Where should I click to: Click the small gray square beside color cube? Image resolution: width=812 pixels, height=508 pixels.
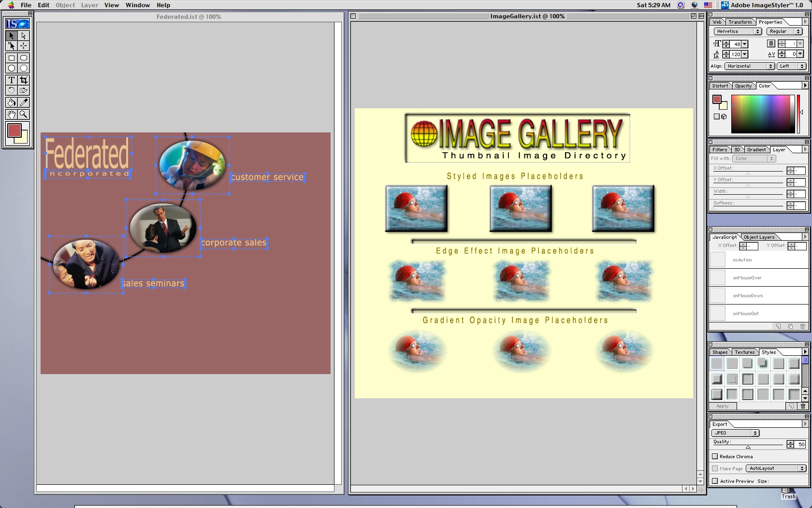(x=717, y=116)
